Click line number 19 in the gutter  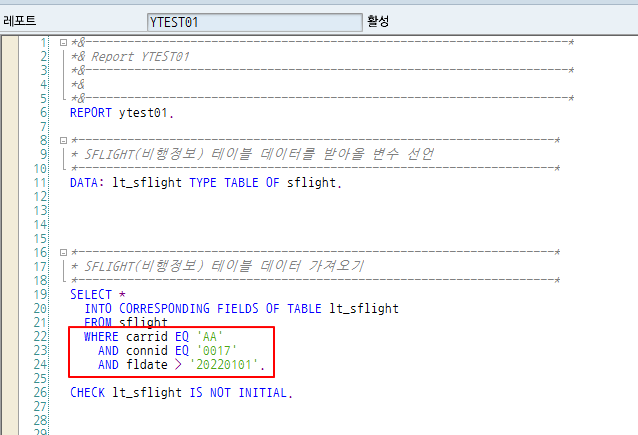tap(41, 294)
